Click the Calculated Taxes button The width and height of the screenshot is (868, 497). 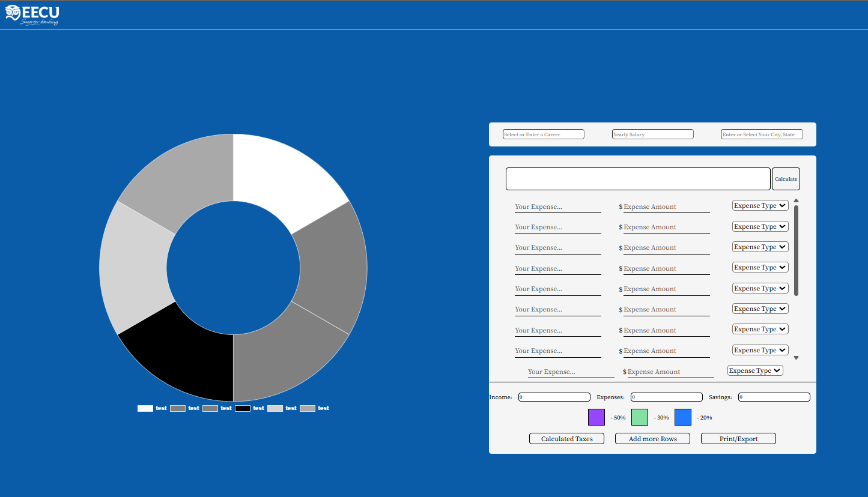click(x=566, y=439)
